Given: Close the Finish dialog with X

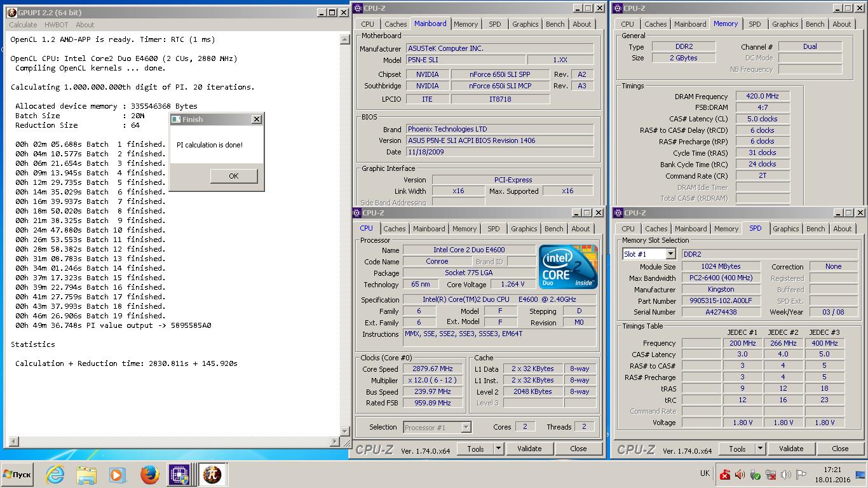Looking at the screenshot, I should coord(256,119).
